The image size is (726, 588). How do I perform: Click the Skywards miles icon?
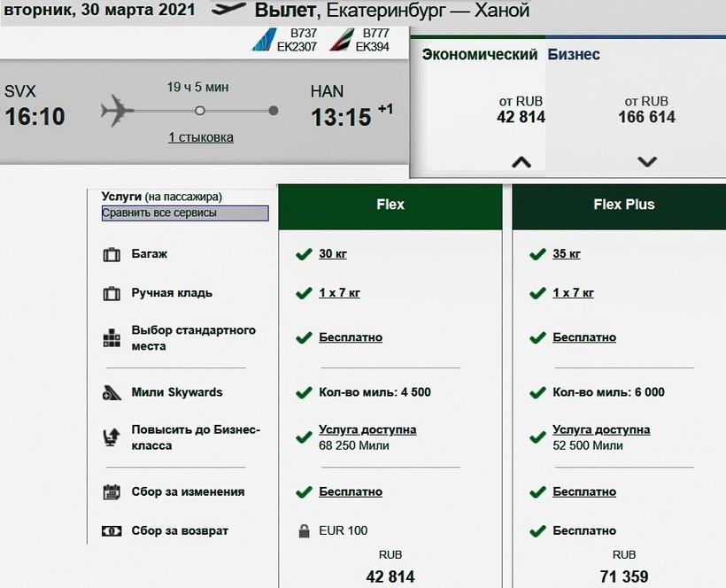pyautogui.click(x=112, y=393)
